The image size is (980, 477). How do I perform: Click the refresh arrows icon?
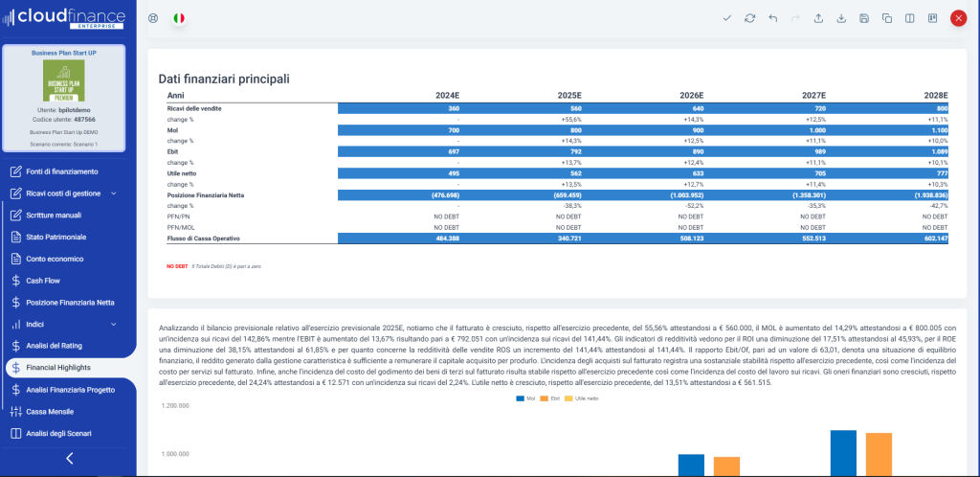pyautogui.click(x=750, y=18)
